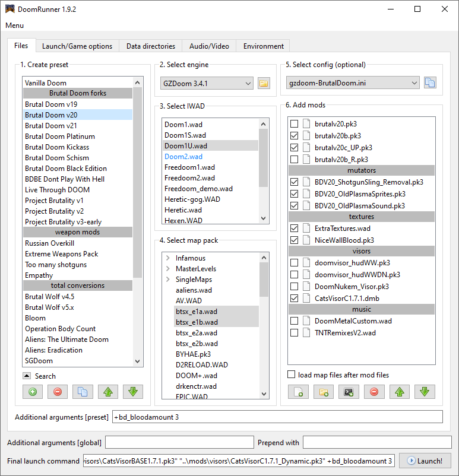The image size is (459, 476).
Task: Click the Additional arguments [global] field
Action: point(179,442)
